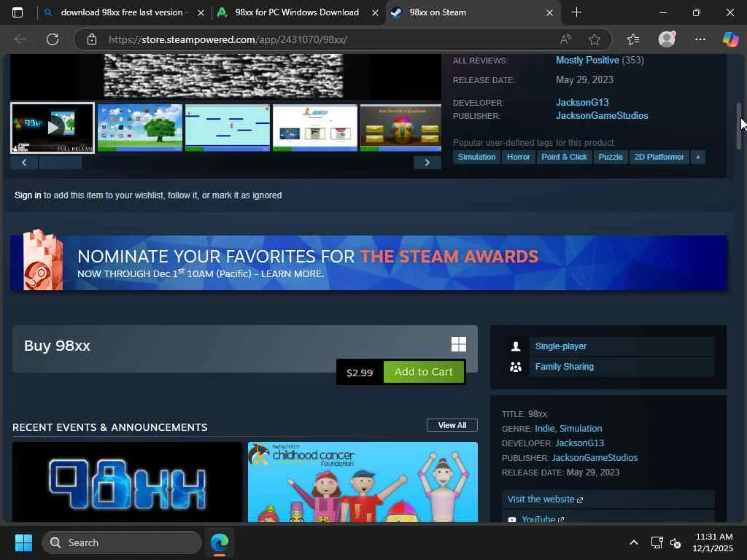This screenshot has width=747, height=560.
Task: Select the desktop with tree screenshot thumbnail
Action: click(139, 128)
